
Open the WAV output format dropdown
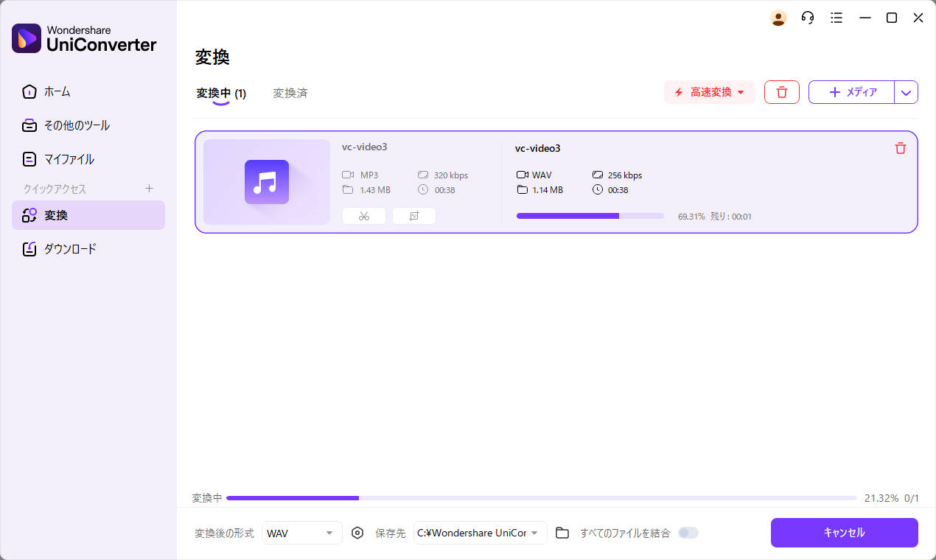[x=301, y=533]
